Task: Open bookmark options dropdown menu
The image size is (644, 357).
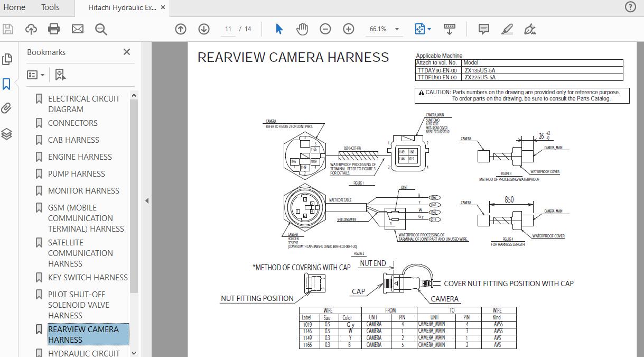Action: (x=36, y=75)
